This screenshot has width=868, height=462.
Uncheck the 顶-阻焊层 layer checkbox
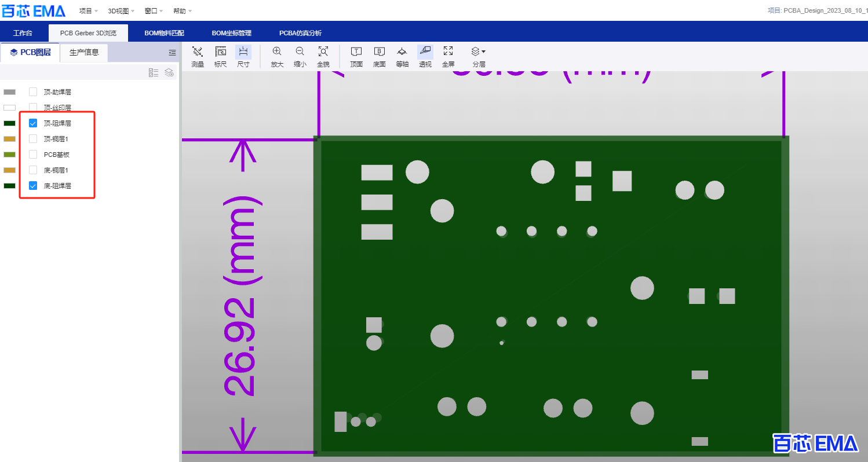(33, 123)
